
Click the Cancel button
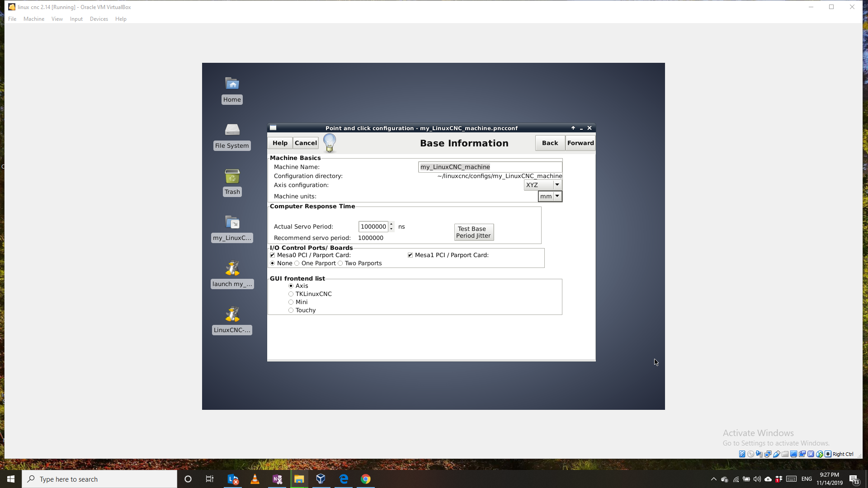[306, 143]
